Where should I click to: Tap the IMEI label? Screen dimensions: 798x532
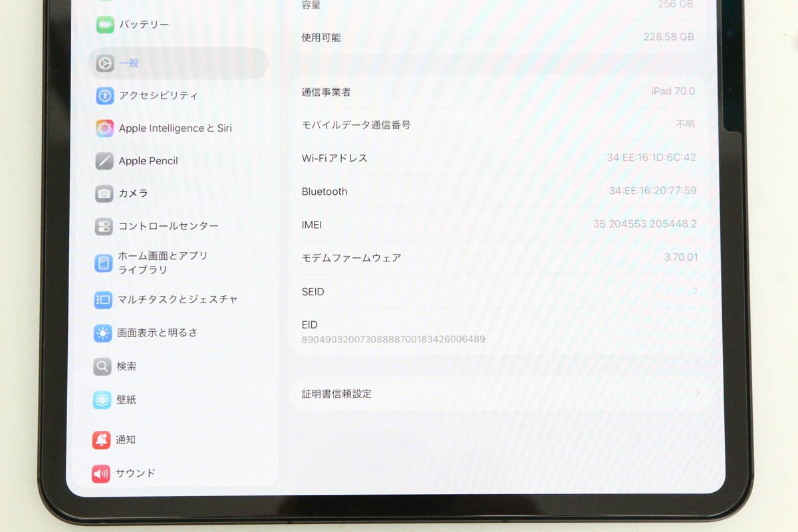311,225
